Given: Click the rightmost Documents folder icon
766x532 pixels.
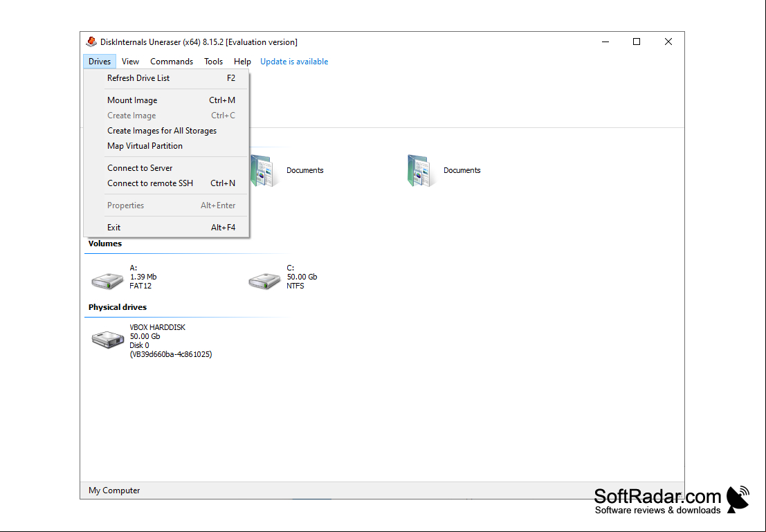Looking at the screenshot, I should (x=420, y=170).
